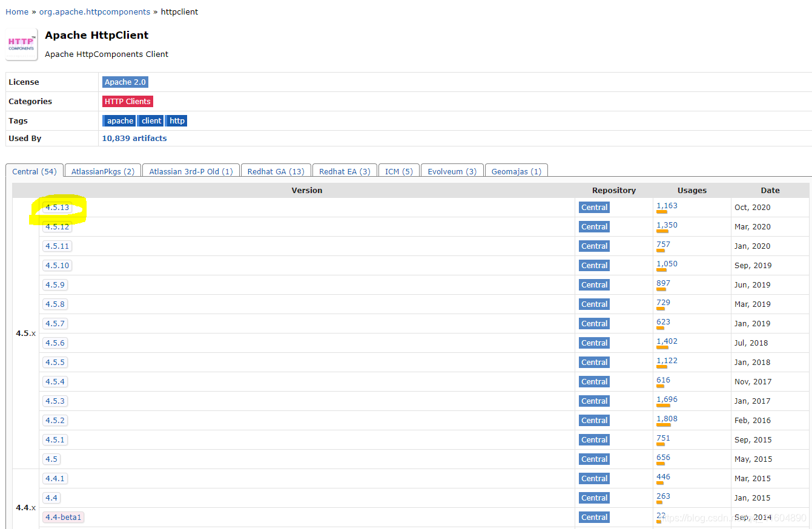Open the 446 usages link
812x529 pixels.
tap(663, 477)
